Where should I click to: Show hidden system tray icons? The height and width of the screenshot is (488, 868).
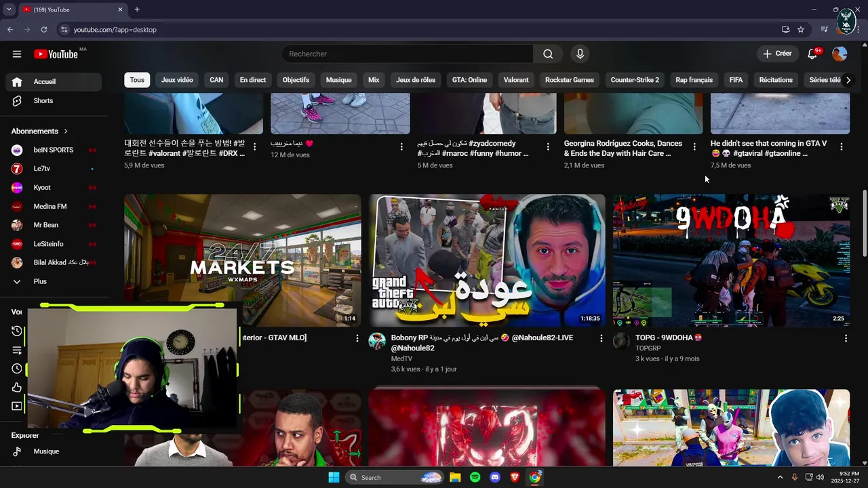click(780, 477)
